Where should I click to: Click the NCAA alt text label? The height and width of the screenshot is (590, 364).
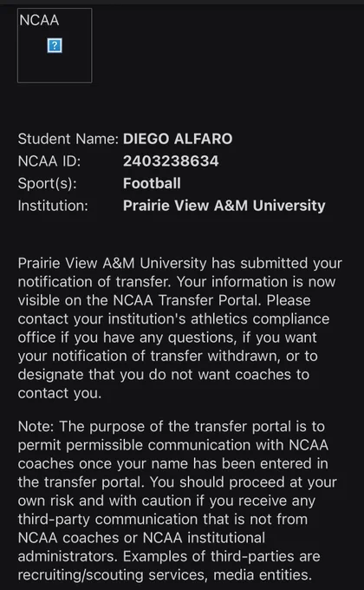pyautogui.click(x=39, y=20)
